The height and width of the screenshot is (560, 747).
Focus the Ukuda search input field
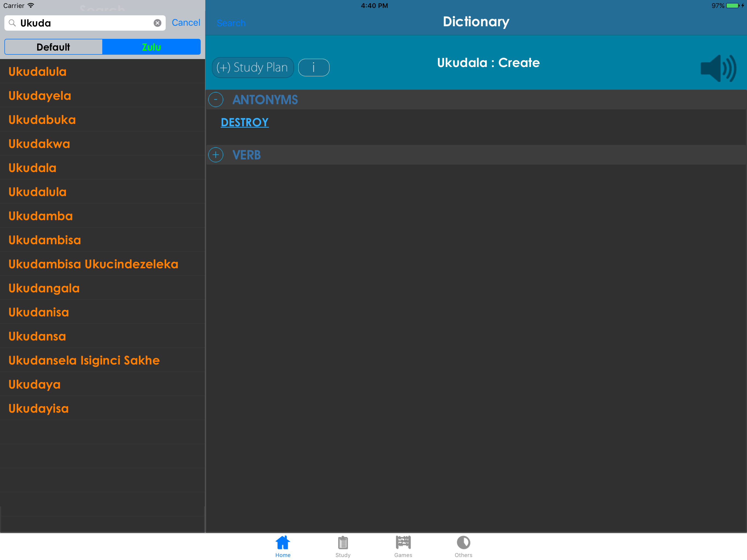point(85,23)
